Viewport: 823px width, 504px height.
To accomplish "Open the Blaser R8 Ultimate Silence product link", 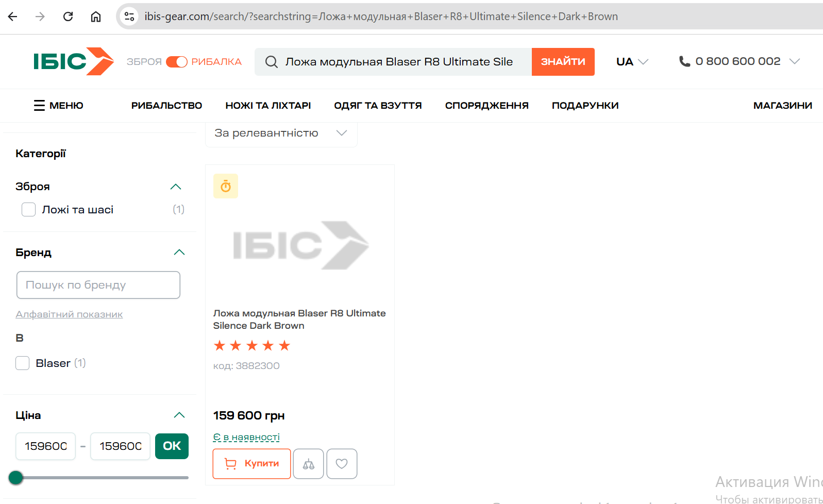I will pyautogui.click(x=299, y=320).
